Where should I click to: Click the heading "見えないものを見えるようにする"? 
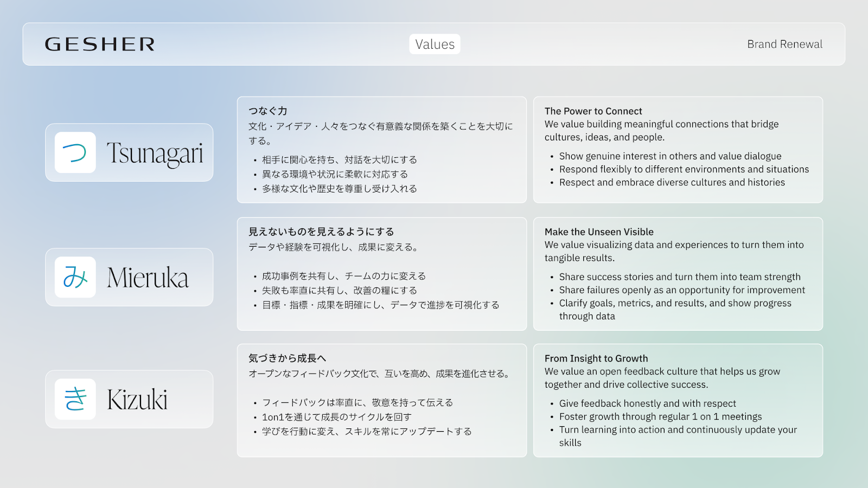(x=321, y=232)
